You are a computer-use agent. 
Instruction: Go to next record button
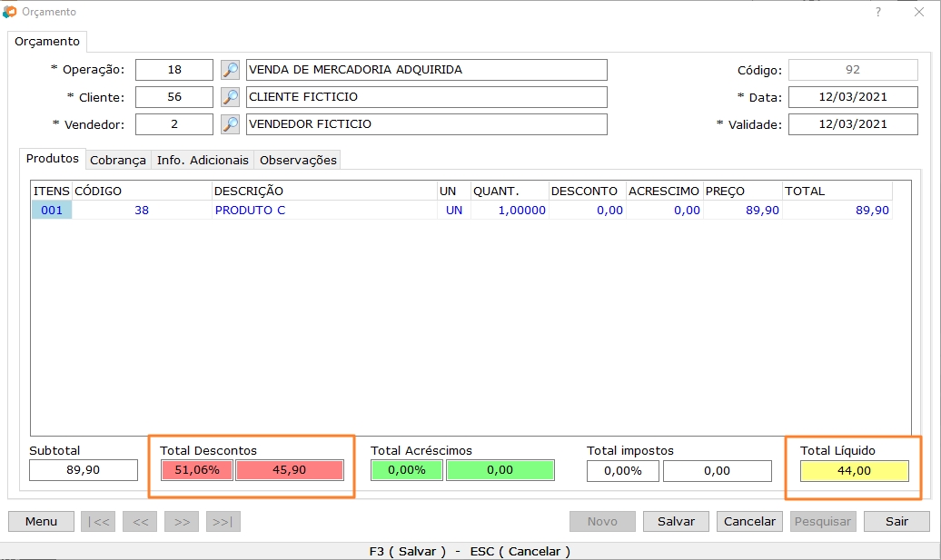[x=182, y=521]
